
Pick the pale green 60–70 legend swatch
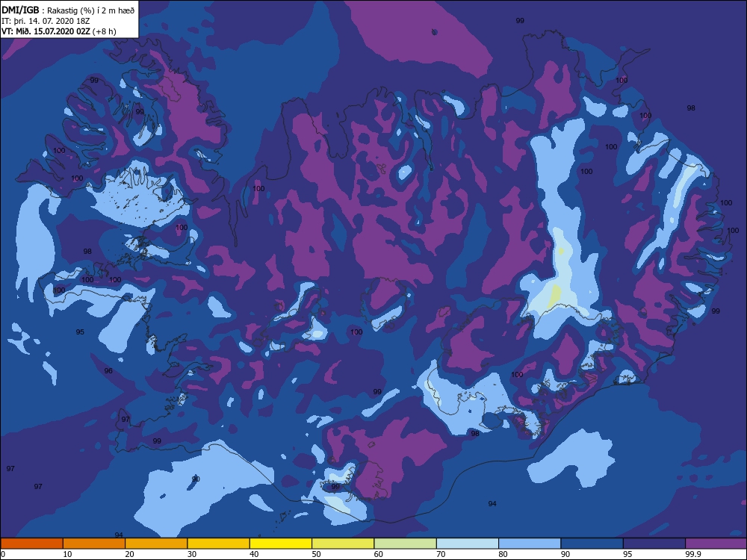pyautogui.click(x=406, y=544)
